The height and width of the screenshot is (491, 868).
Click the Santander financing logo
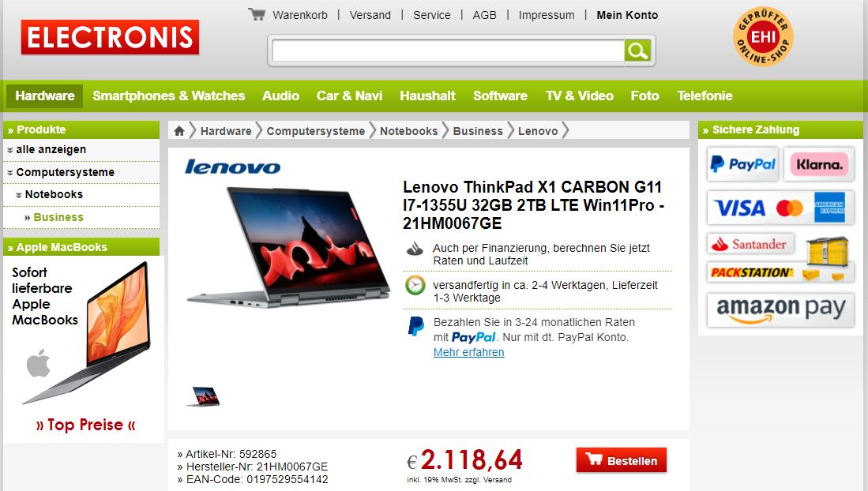pyautogui.click(x=750, y=244)
